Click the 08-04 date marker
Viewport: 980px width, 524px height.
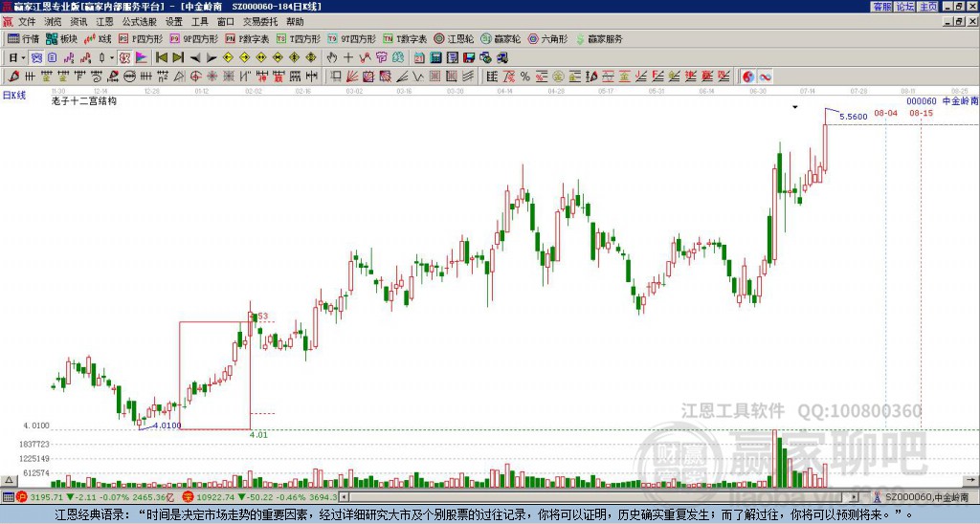pos(885,113)
